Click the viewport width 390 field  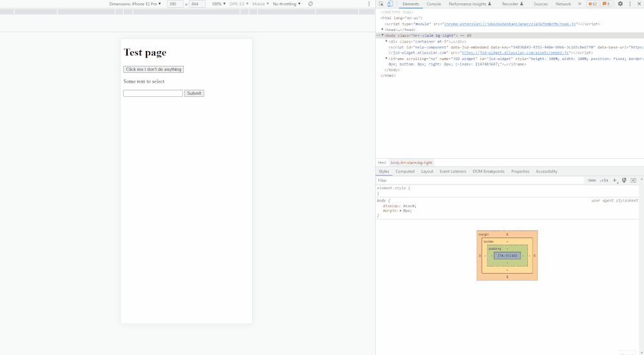[x=175, y=4]
